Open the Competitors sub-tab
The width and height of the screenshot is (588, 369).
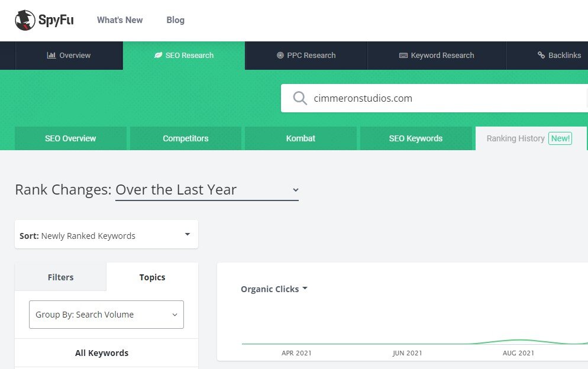pos(186,138)
